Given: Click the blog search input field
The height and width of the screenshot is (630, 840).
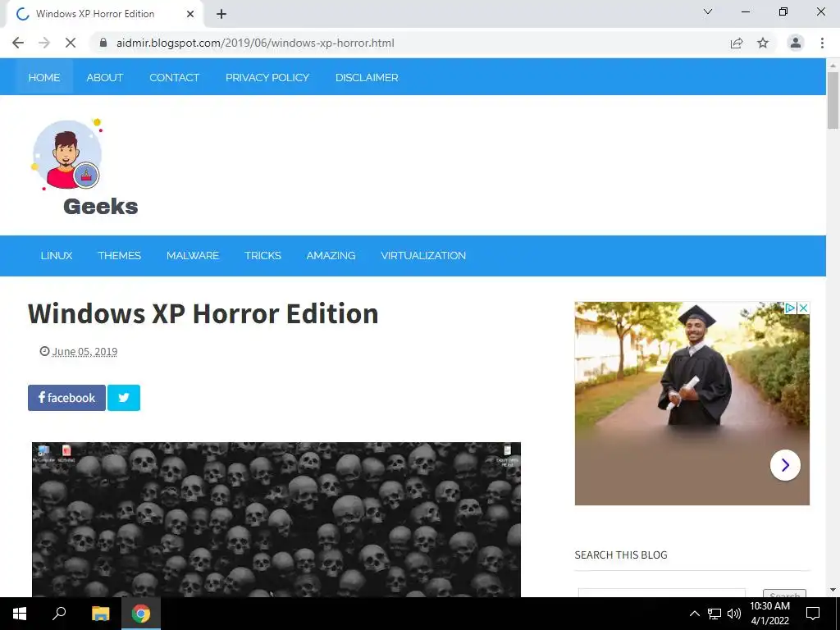Looking at the screenshot, I should click(662, 593).
